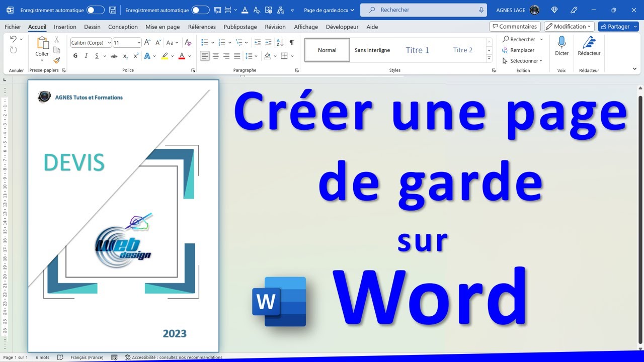The height and width of the screenshot is (362, 644).
Task: Apply the Sans interligne style
Action: [372, 50]
